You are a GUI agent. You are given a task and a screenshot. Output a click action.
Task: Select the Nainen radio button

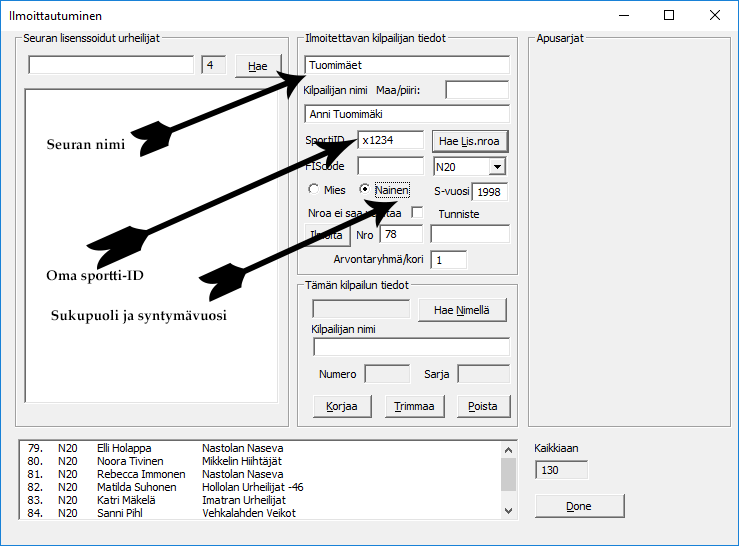366,189
